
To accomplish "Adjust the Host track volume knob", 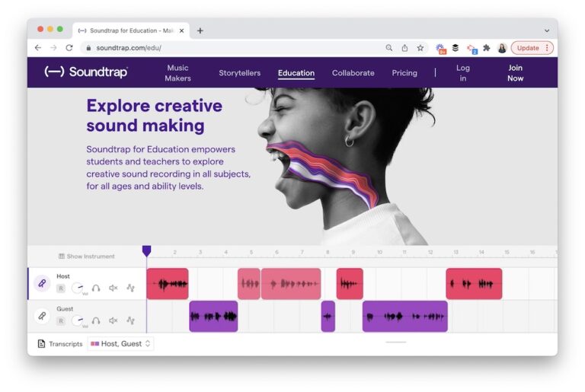I will tap(78, 288).
